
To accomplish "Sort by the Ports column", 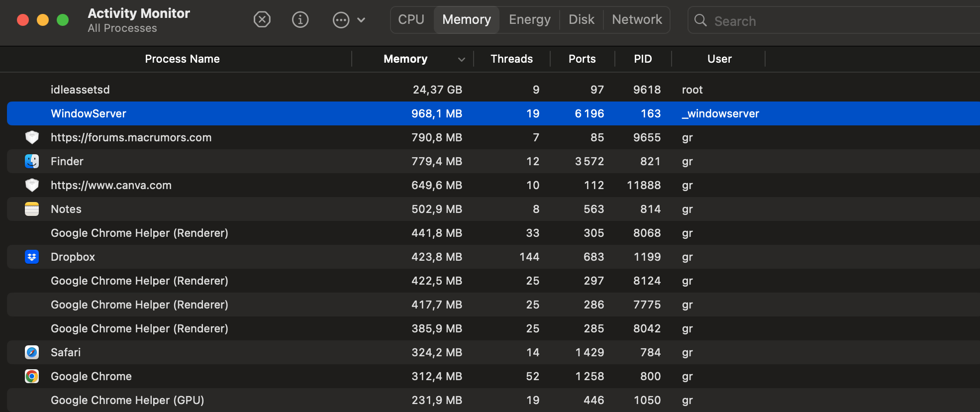I will pos(582,59).
